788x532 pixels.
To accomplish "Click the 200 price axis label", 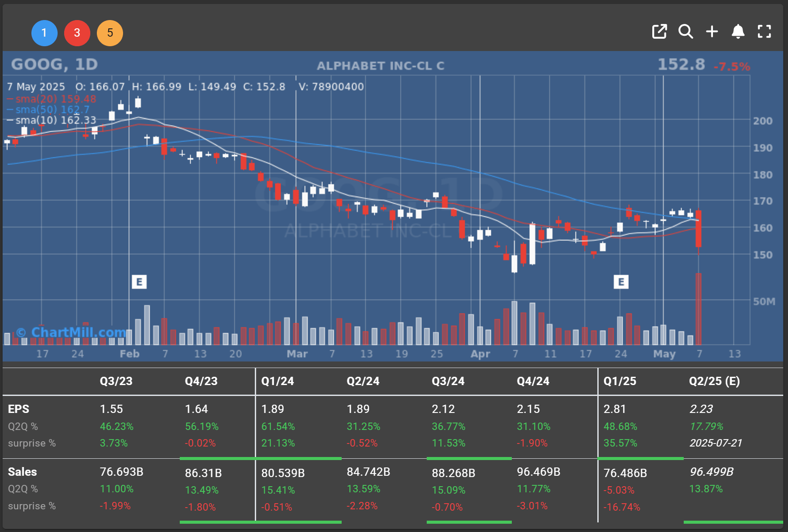I will click(x=763, y=121).
